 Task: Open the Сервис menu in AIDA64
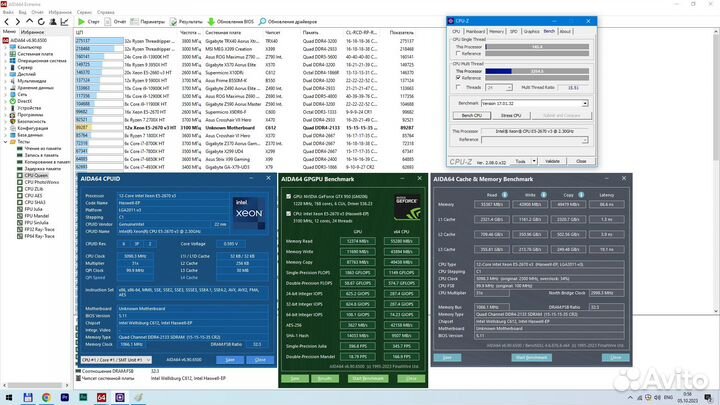[x=84, y=12]
